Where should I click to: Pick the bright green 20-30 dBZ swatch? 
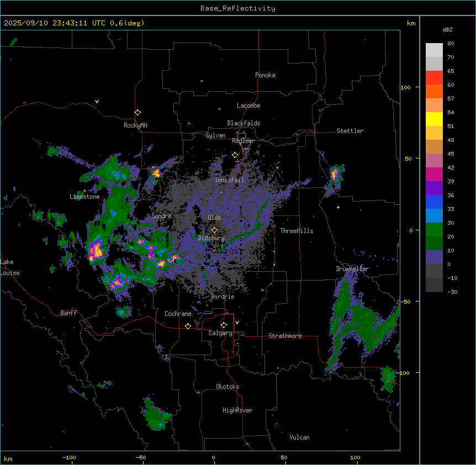coord(434,230)
